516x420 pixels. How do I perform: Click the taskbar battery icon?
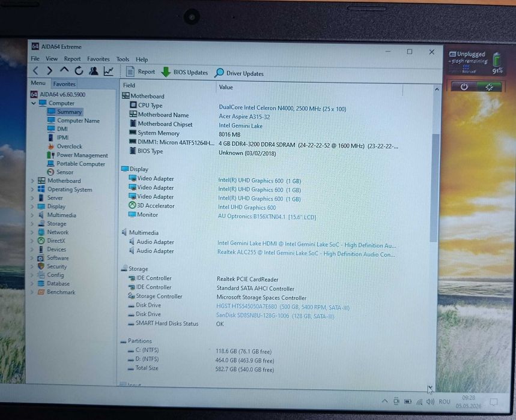[x=407, y=401]
